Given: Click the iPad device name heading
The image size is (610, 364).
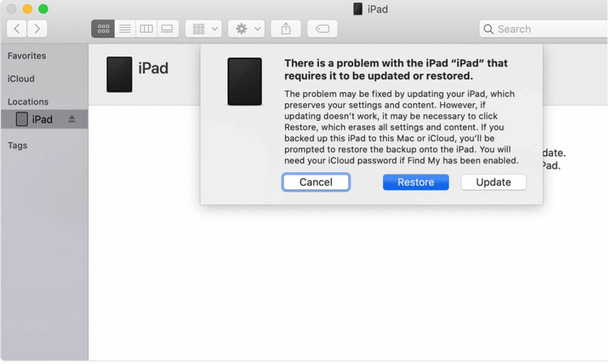Looking at the screenshot, I should (x=154, y=68).
